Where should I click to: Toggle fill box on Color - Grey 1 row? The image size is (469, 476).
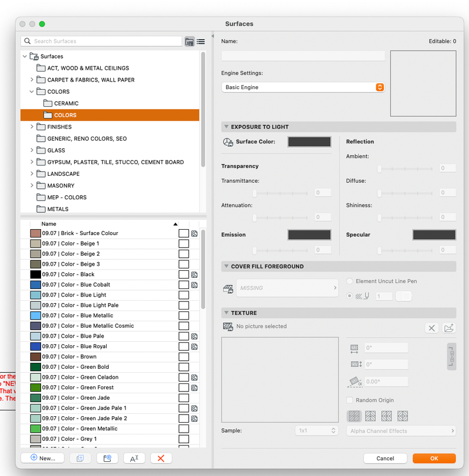click(x=183, y=439)
